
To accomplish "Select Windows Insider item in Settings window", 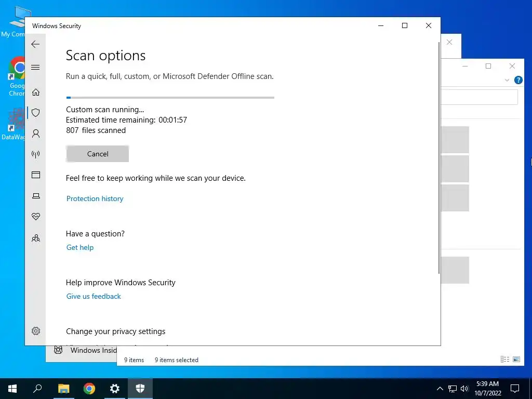I will 85,350.
